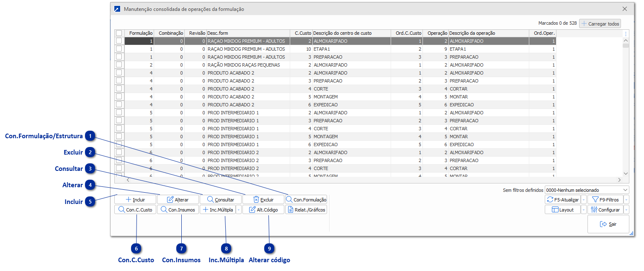Toggle the select-all checkbox in grid header

point(119,33)
